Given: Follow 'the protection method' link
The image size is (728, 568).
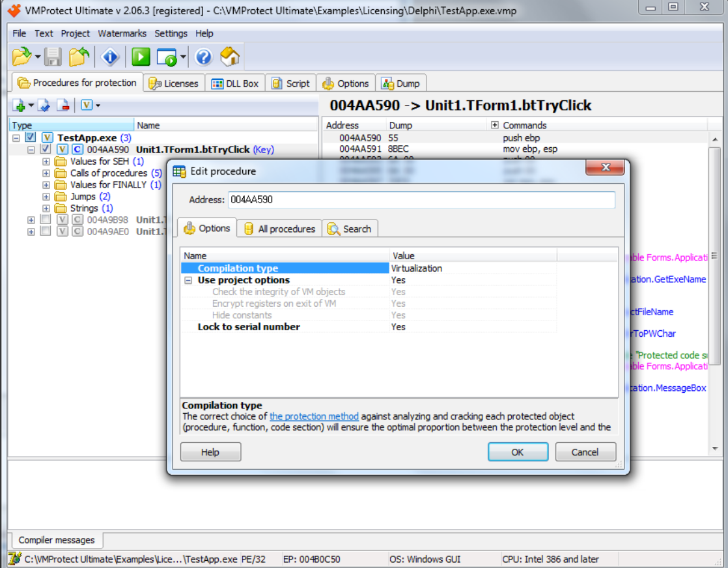Looking at the screenshot, I should click(x=314, y=416).
